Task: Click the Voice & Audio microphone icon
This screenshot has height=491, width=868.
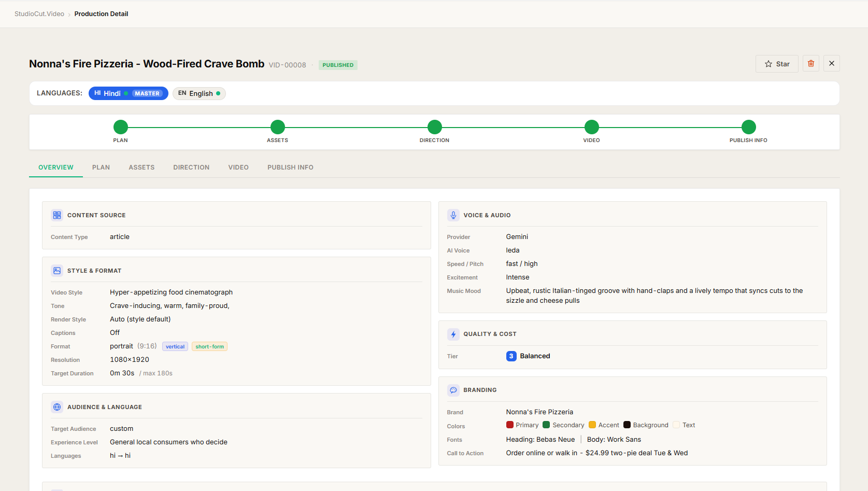Action: pos(453,215)
